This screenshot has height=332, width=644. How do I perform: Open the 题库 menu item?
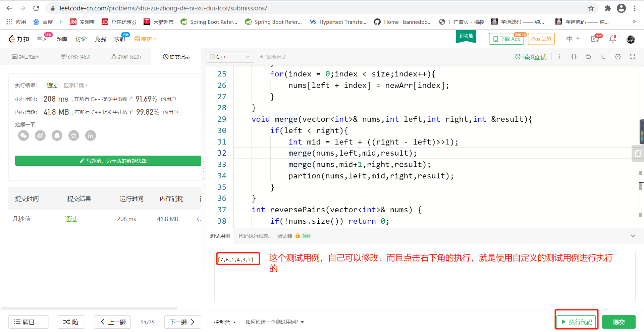62,39
